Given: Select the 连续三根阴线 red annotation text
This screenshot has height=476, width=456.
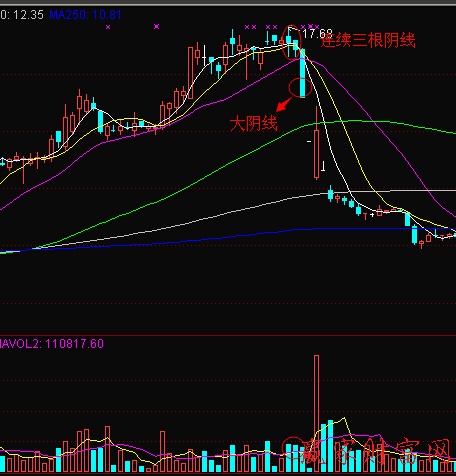Looking at the screenshot, I should (368, 40).
